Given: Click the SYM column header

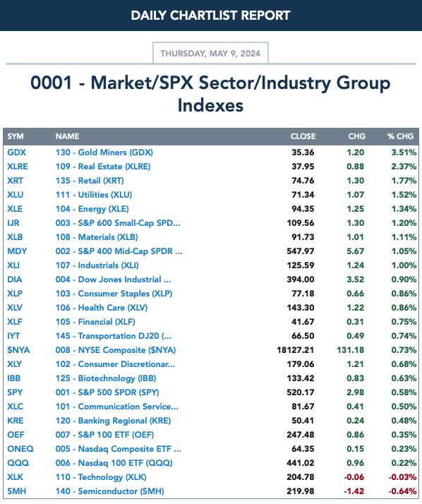Looking at the screenshot, I should (16, 136).
